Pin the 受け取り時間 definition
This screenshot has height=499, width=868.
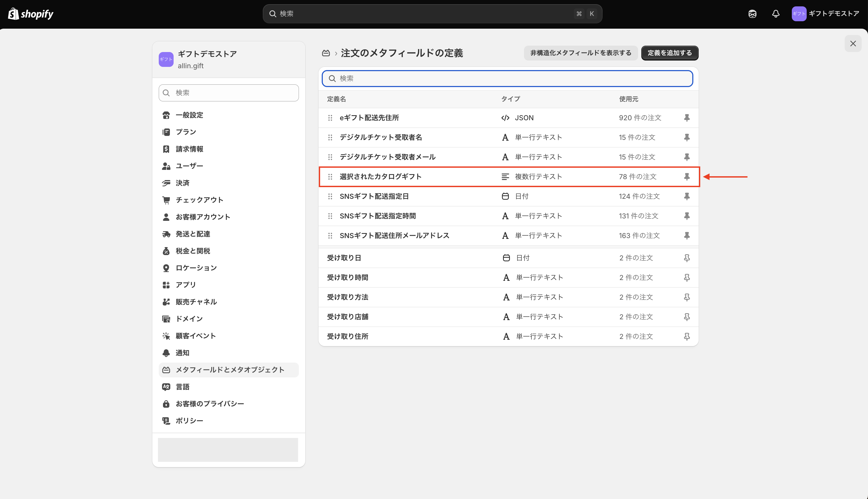tap(687, 278)
